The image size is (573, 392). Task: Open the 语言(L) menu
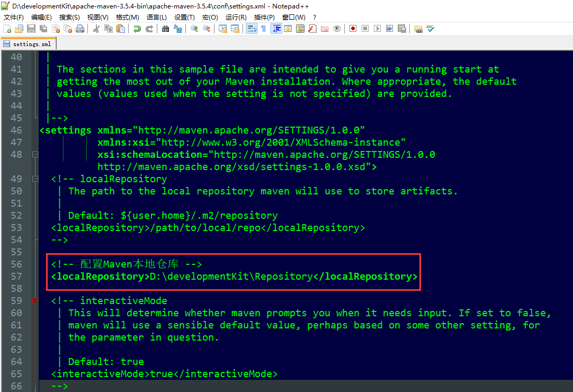click(156, 17)
